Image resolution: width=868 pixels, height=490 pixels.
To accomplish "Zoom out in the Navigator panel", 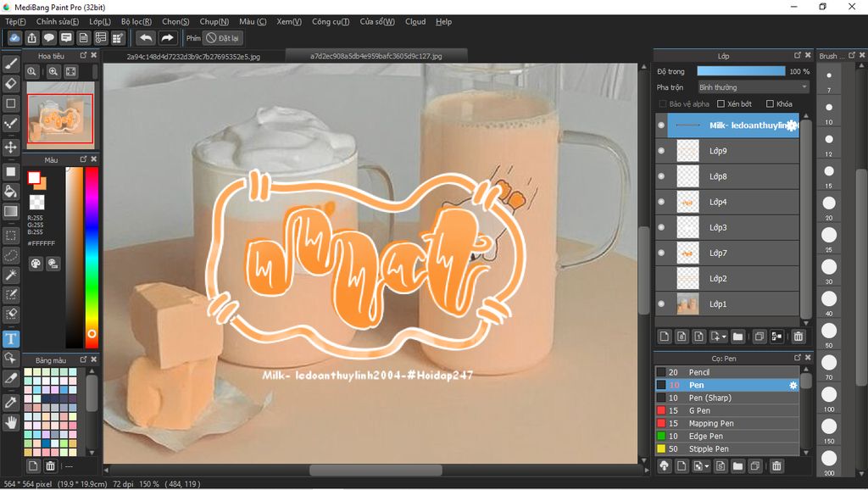I will [32, 71].
